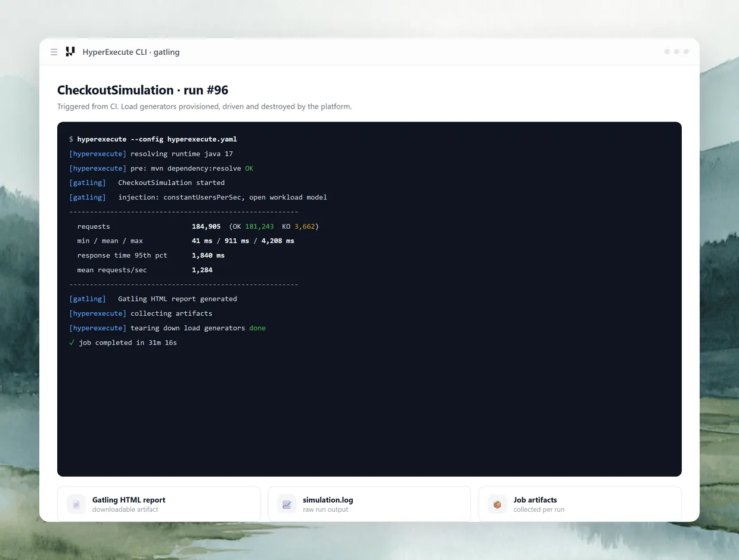Click the 'min / mean / max' label
Viewport: 739px width, 560px height.
click(110, 241)
